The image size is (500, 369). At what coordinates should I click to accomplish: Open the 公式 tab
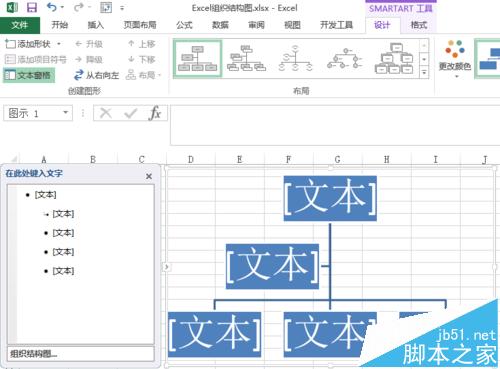[184, 25]
